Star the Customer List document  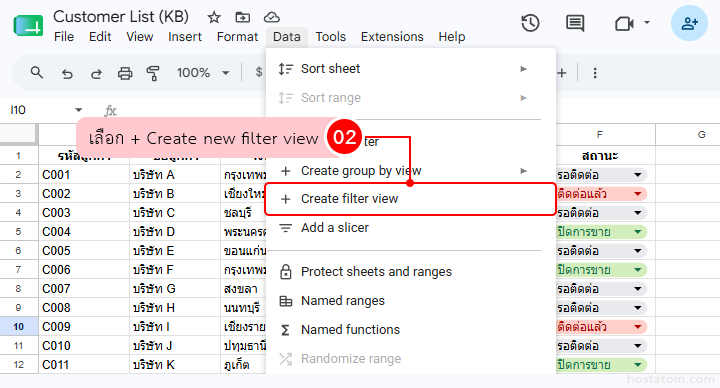pyautogui.click(x=214, y=17)
